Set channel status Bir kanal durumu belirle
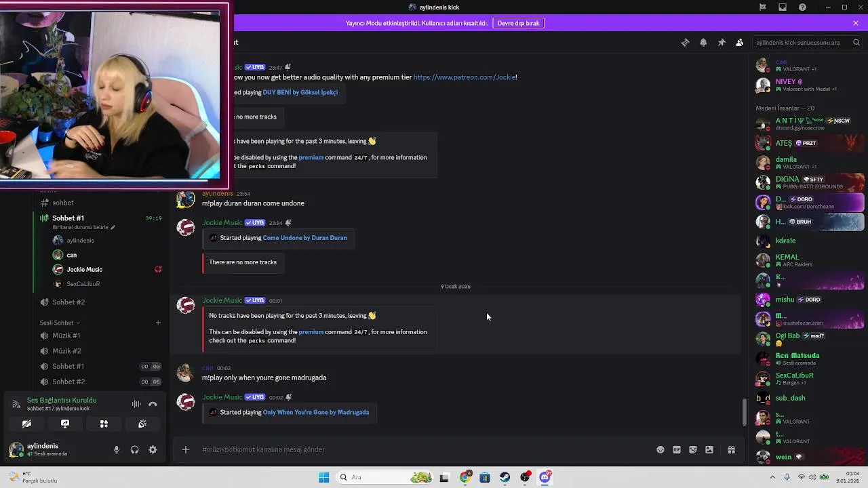The height and width of the screenshot is (488, 868). (x=84, y=228)
